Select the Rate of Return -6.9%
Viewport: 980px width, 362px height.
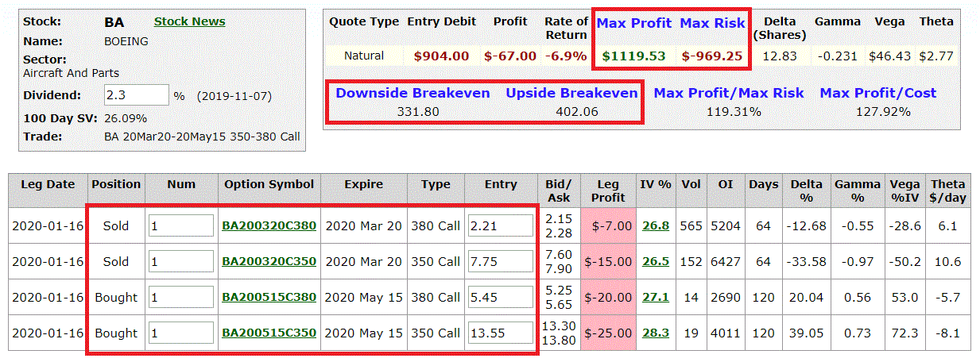(566, 56)
